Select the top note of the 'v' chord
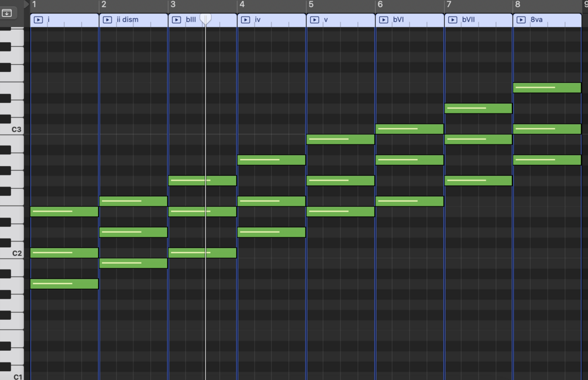 coord(341,139)
